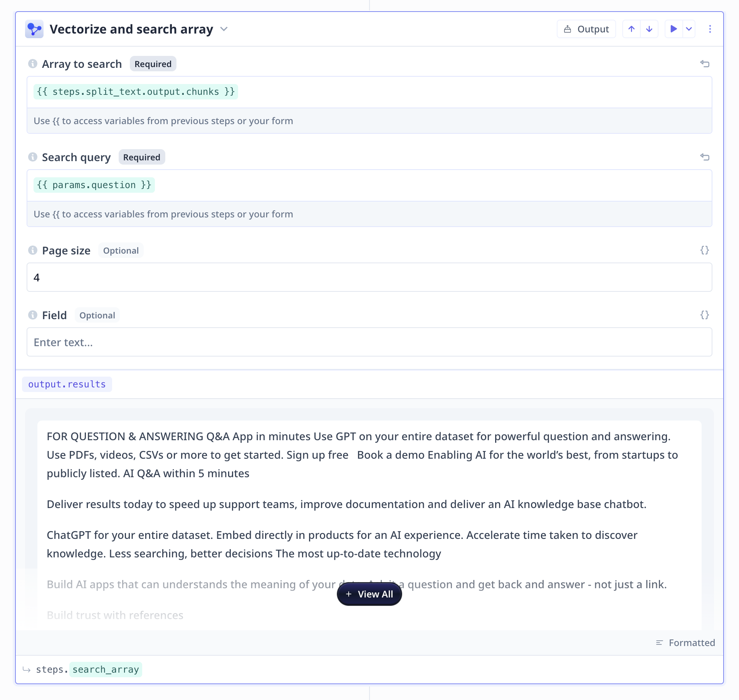This screenshot has height=700, width=739.
Task: Show info tooltip for Page size
Action: click(33, 250)
